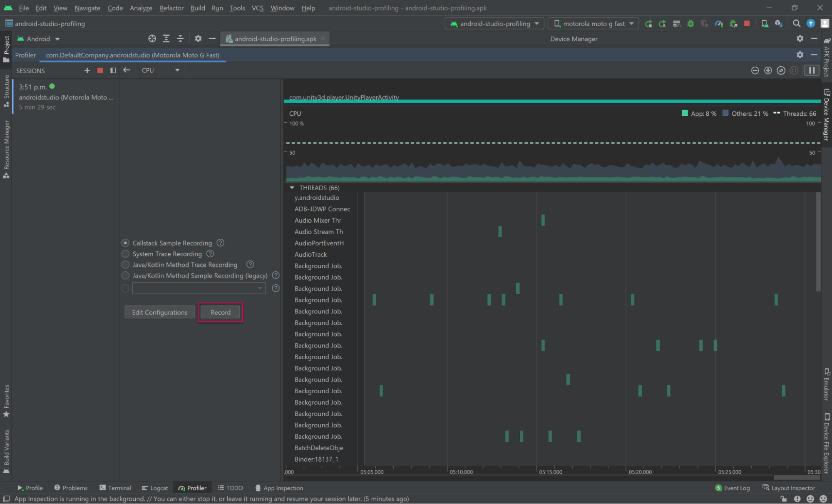Start a new profiling session
Image resolution: width=832 pixels, height=504 pixels.
[87, 70]
